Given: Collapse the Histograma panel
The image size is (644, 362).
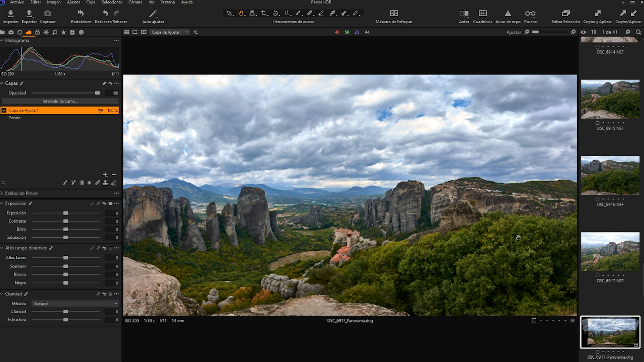Looking at the screenshot, I should pos(3,40).
